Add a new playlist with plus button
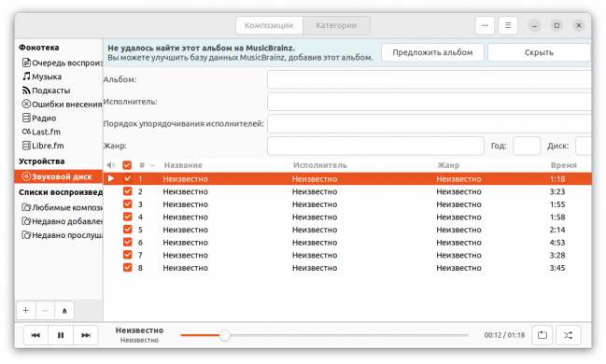Screen dimensions: 606x364 [x=26, y=311]
